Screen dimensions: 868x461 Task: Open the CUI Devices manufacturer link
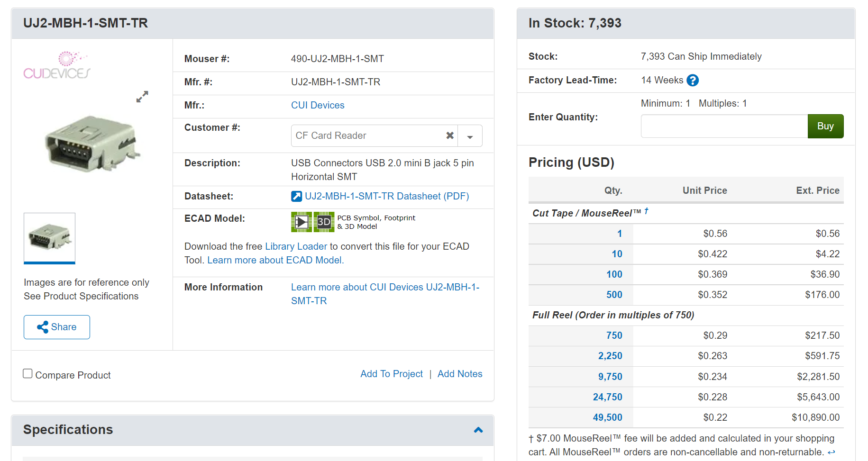point(318,105)
